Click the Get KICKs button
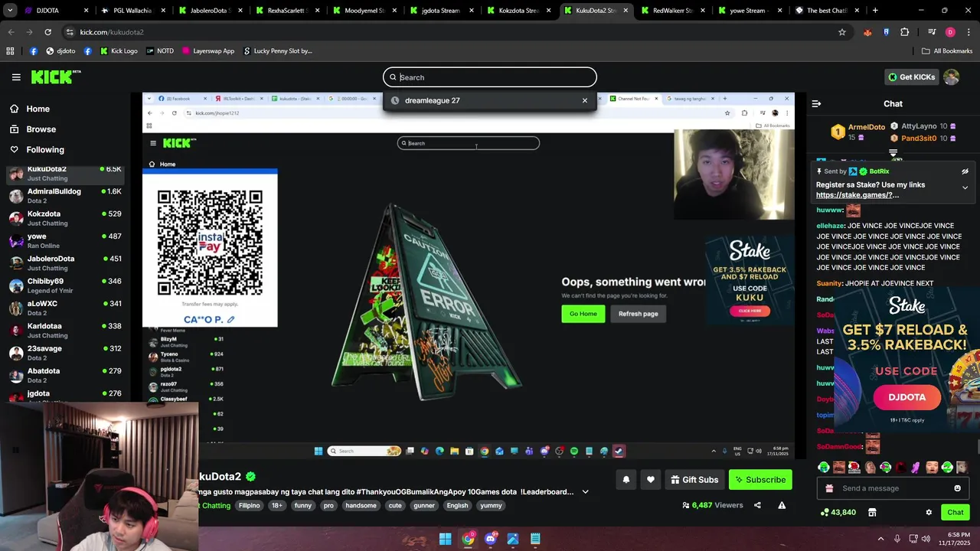This screenshot has height=551, width=980. pyautogui.click(x=911, y=77)
